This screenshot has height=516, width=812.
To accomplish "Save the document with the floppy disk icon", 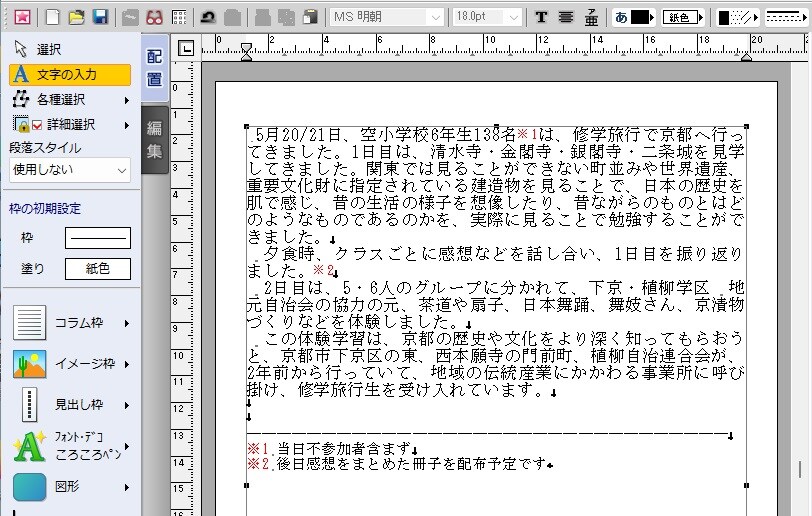I will pyautogui.click(x=100, y=18).
